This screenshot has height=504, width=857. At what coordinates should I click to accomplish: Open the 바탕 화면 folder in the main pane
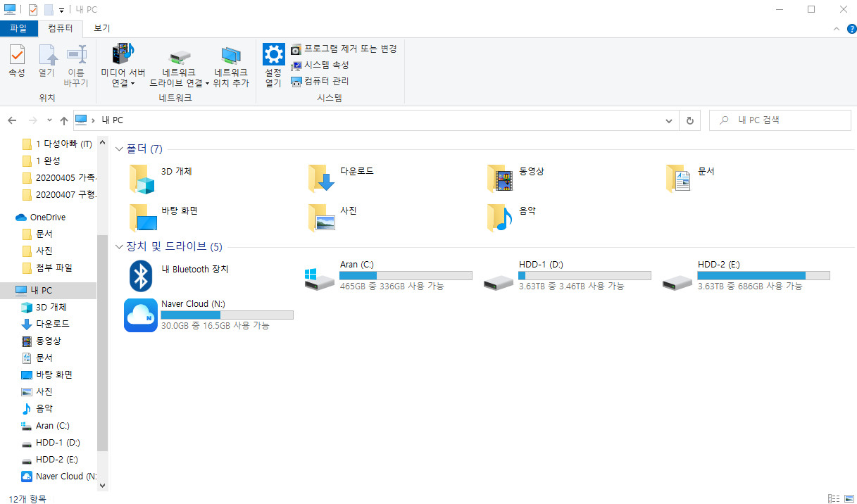click(x=142, y=218)
